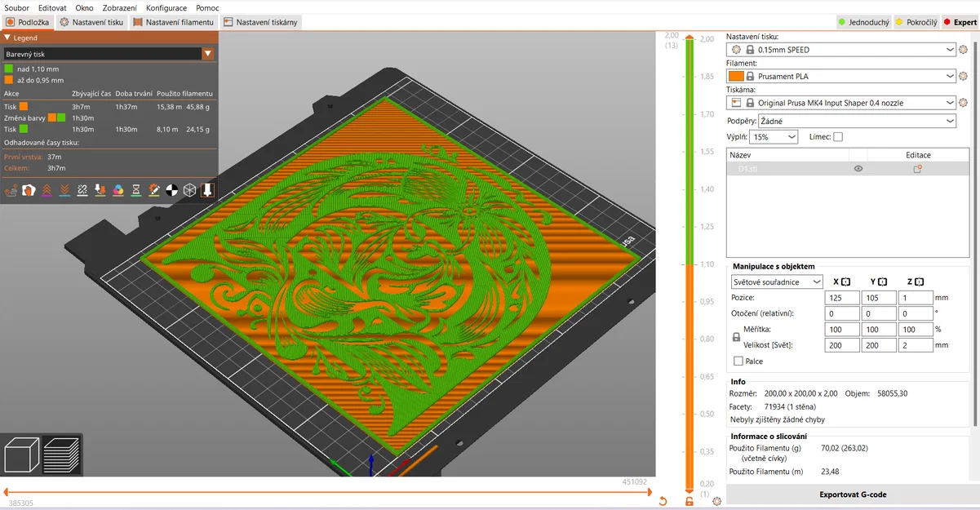Open the Podpěry supports dropdown
980x510 pixels.
[x=858, y=120]
